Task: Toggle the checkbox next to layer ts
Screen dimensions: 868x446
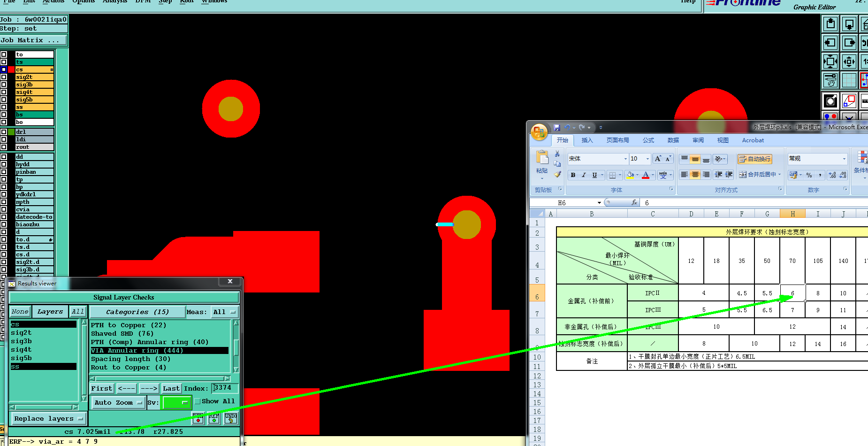Action: point(4,62)
